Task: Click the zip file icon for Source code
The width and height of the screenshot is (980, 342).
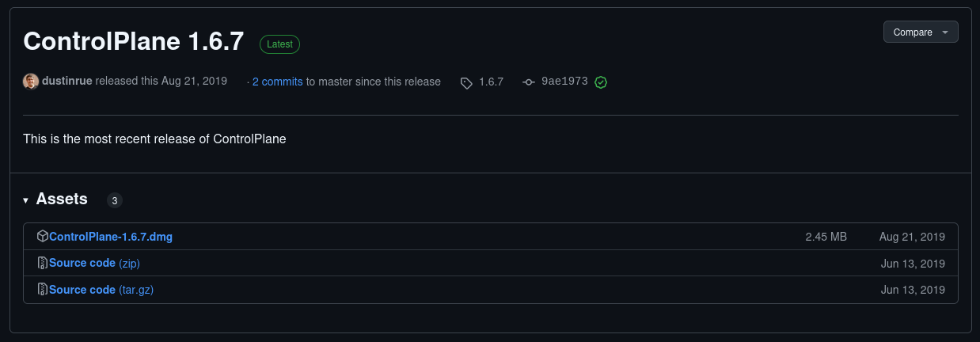Action: click(x=43, y=263)
